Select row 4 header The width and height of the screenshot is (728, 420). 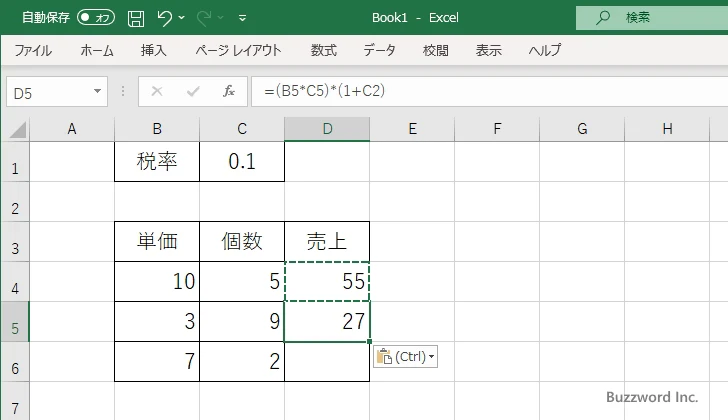pyautogui.click(x=15, y=282)
